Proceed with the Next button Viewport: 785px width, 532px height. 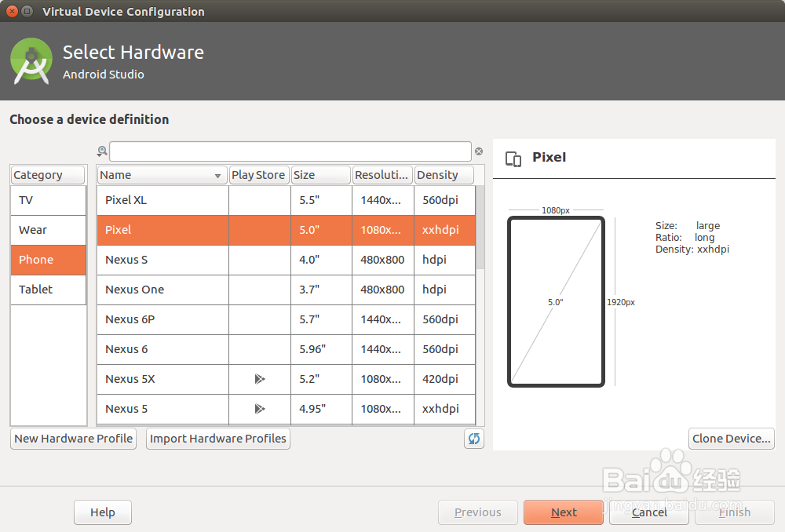564,512
